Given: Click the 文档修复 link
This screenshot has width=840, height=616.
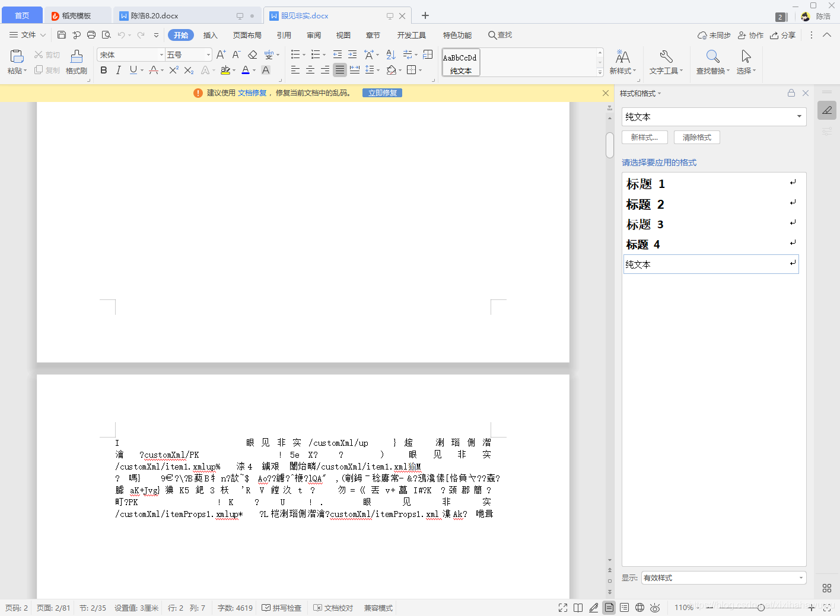Looking at the screenshot, I should tap(252, 93).
